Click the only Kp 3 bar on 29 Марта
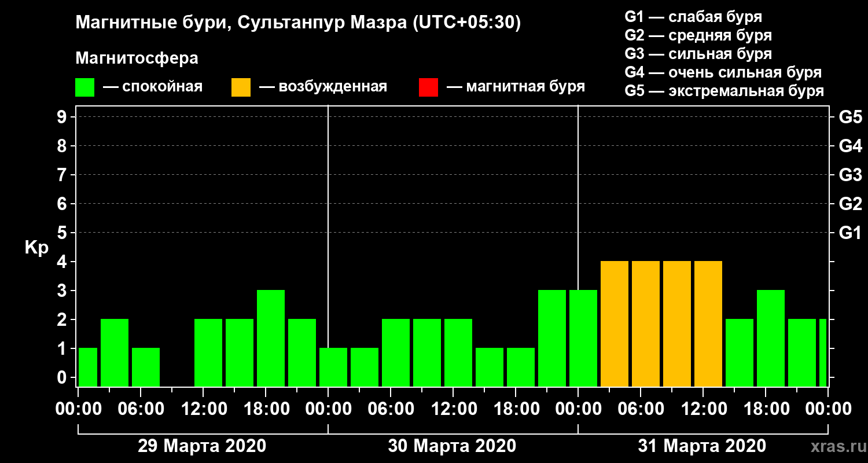This screenshot has width=868, height=463. coord(271,338)
